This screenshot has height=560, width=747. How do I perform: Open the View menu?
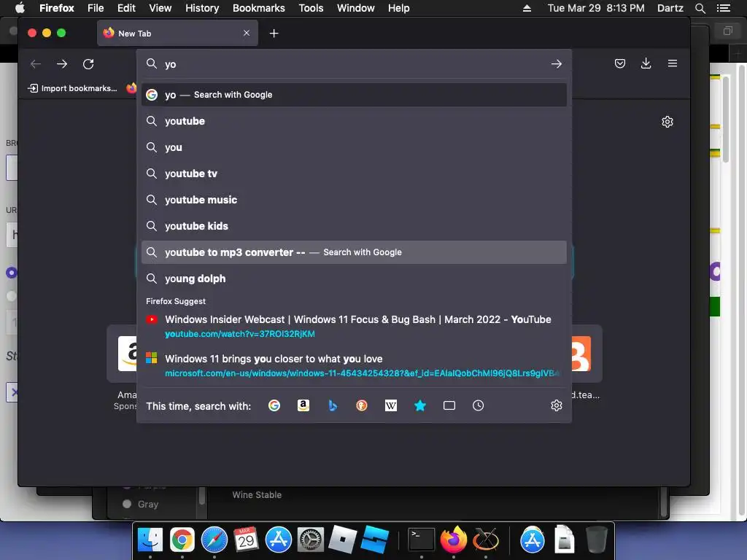pyautogui.click(x=160, y=8)
